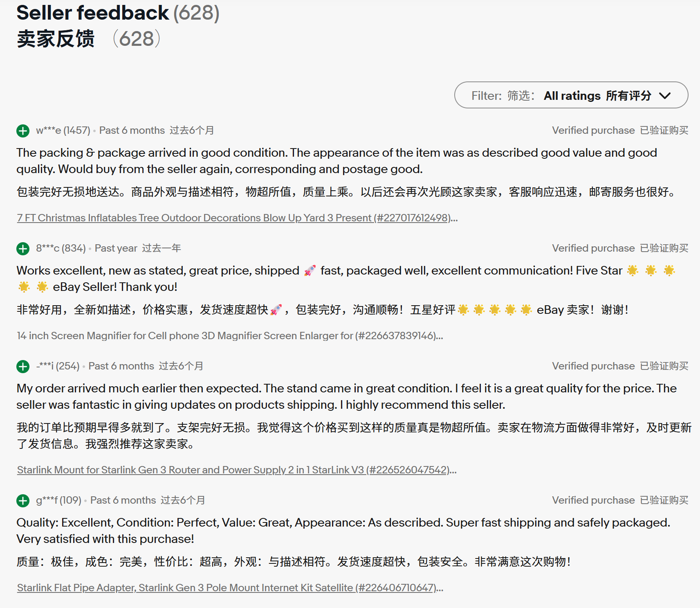The width and height of the screenshot is (700, 608).
Task: Click Verified purchase label on g***f review
Action: [x=620, y=500]
